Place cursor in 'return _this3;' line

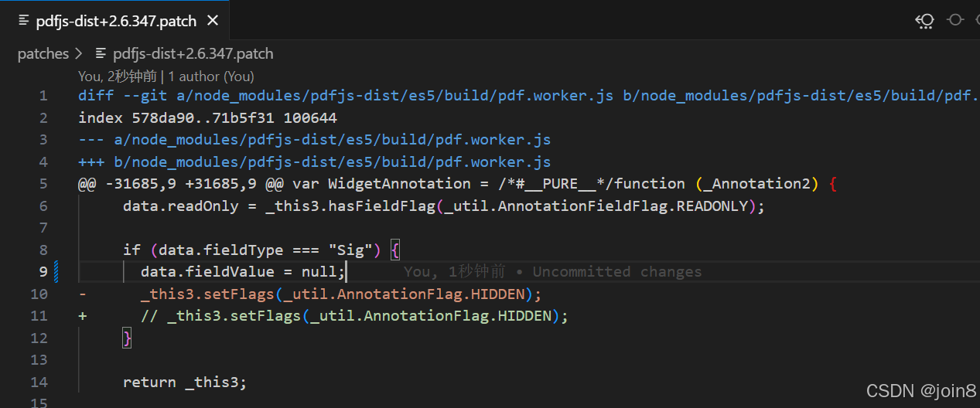click(185, 382)
